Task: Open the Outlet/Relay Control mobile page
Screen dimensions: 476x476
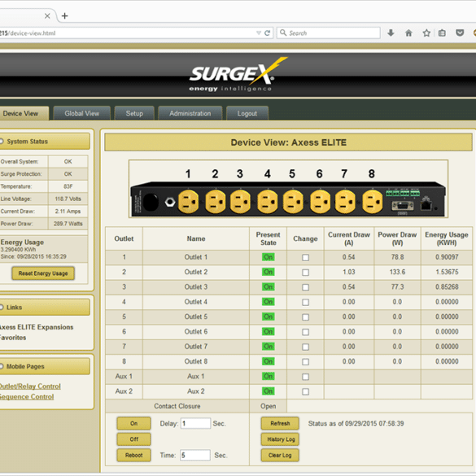Action: pos(30,386)
